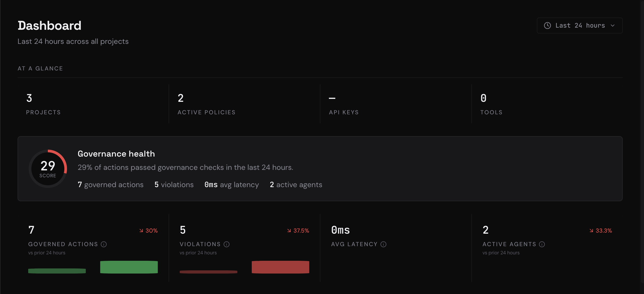Click '5 violations' in health card
Screen dimensions: 644x294
[174, 185]
